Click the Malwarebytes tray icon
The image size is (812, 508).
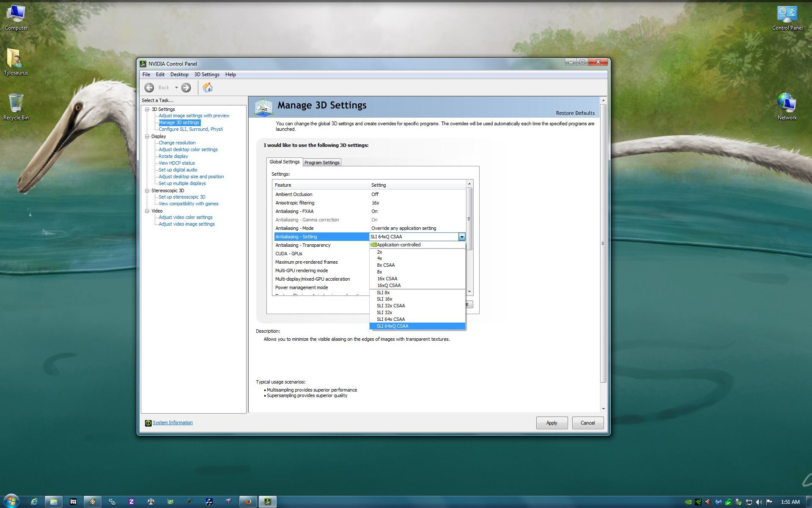tap(718, 502)
